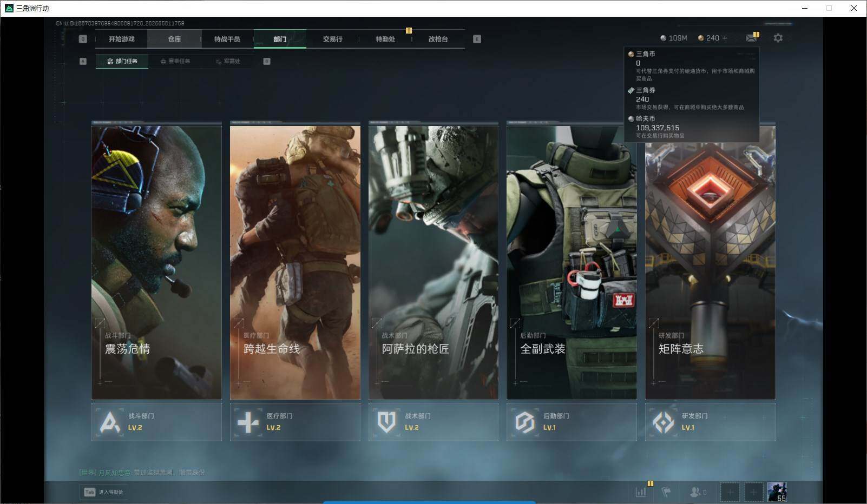This screenshot has width=867, height=504.
Task: Open the settings gear icon
Action: (778, 38)
